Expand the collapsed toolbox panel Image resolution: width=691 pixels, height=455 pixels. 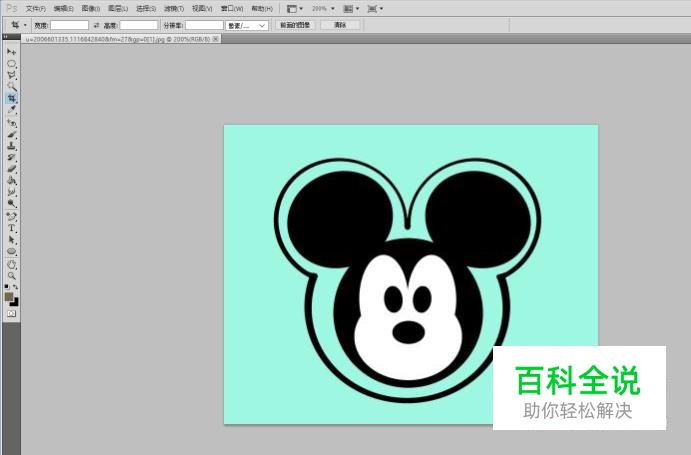coord(6,37)
